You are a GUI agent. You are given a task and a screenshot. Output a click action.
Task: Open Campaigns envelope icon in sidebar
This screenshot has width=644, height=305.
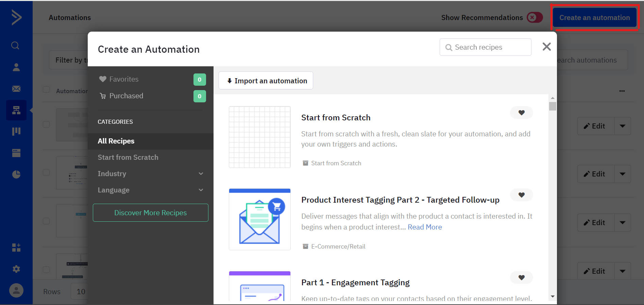16,89
